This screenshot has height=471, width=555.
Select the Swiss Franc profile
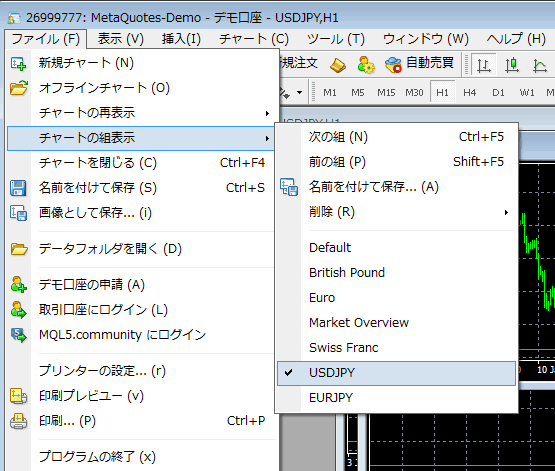(x=396, y=348)
